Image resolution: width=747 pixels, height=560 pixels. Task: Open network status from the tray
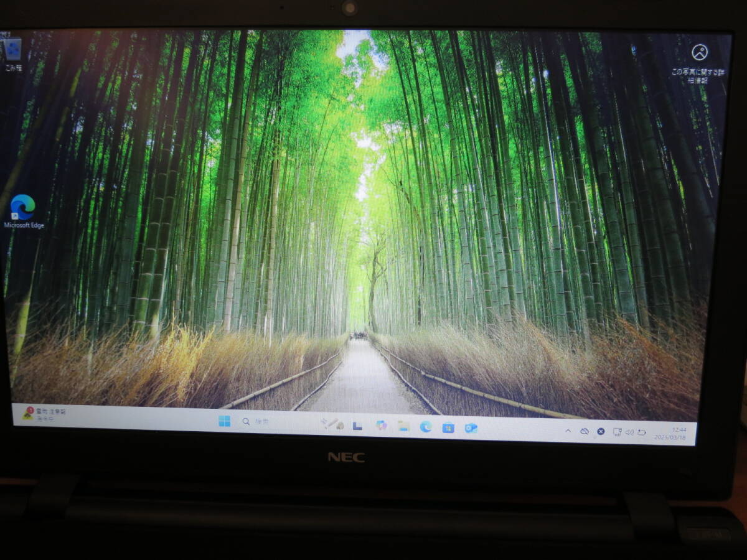(617, 432)
